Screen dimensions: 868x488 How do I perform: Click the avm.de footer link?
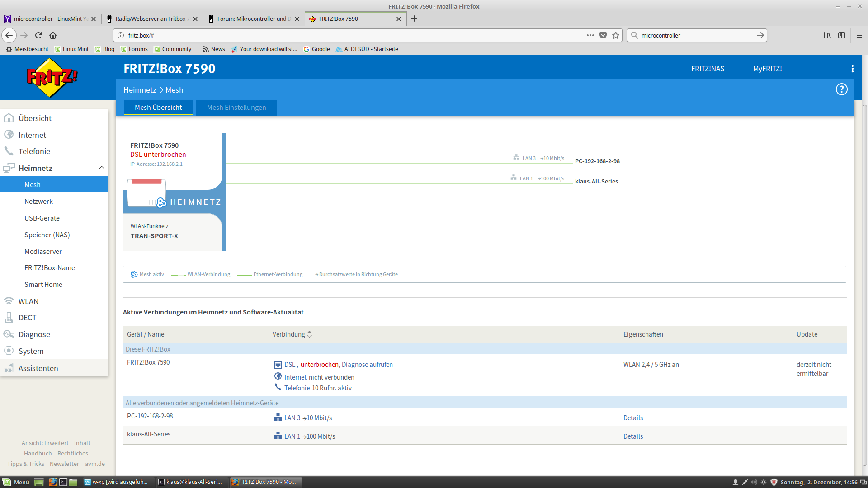[95, 464]
